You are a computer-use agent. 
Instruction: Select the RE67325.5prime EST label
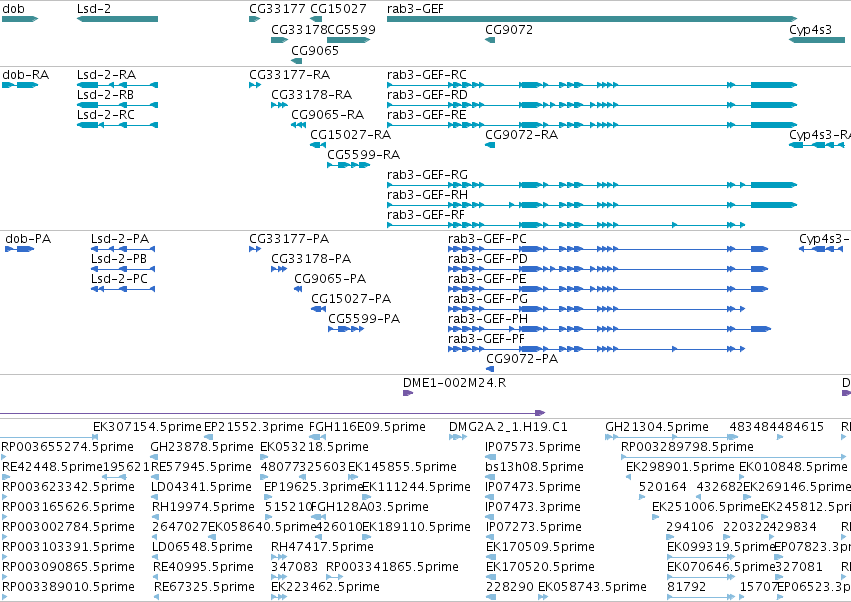coord(204,586)
